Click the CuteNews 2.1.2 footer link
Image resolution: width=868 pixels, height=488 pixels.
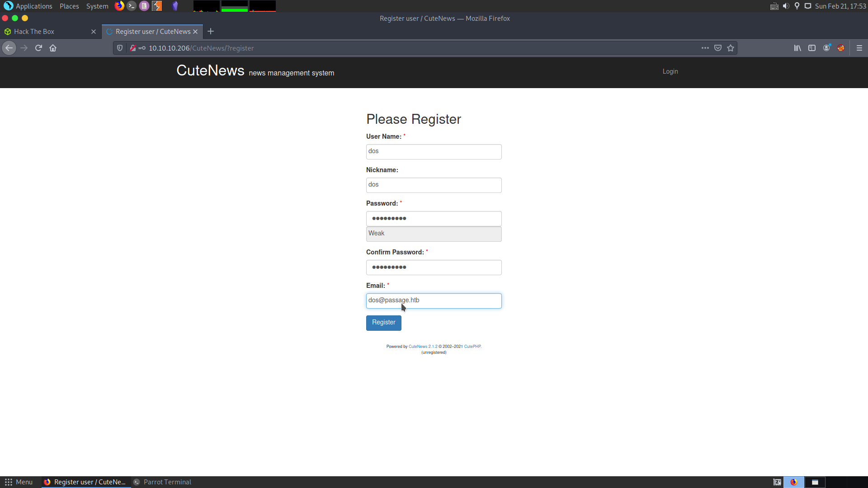tap(423, 347)
